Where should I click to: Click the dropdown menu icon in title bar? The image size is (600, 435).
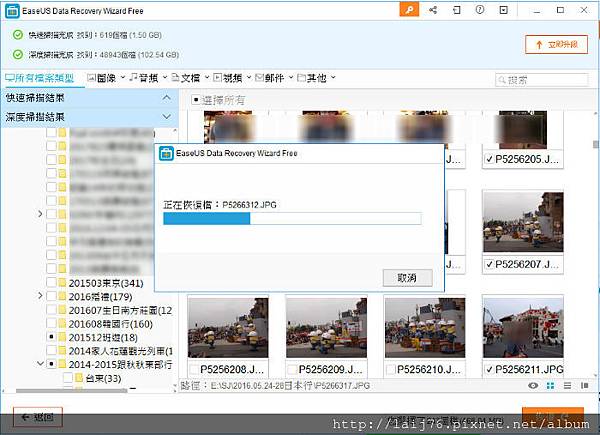504,10
